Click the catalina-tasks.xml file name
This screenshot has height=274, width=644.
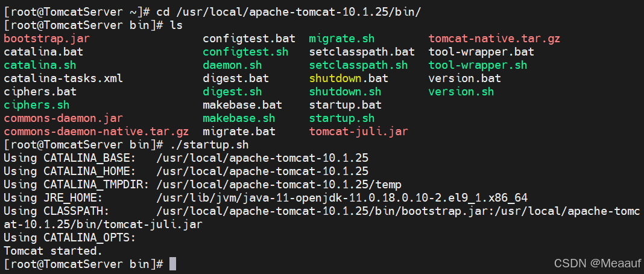[x=63, y=78]
